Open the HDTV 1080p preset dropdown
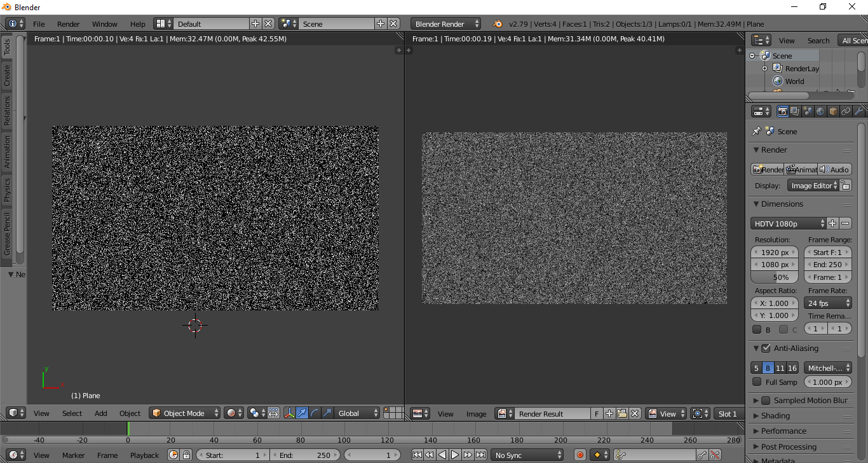 coord(788,223)
